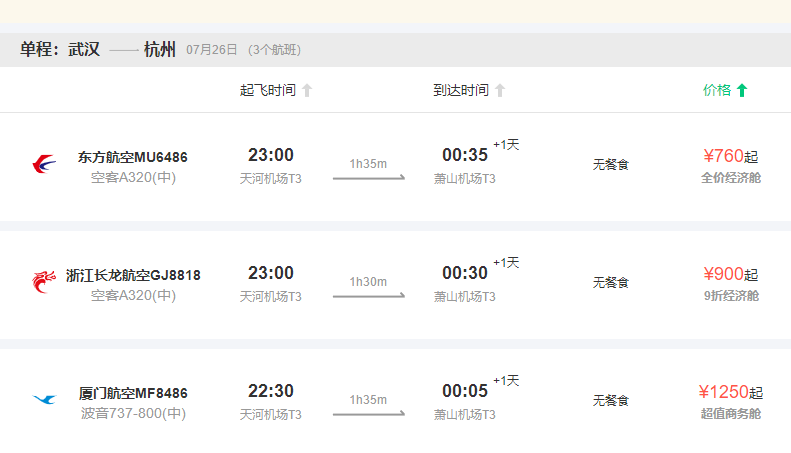791x453 pixels.
Task: Sort flights by 起飞时间 header
Action: (x=268, y=91)
